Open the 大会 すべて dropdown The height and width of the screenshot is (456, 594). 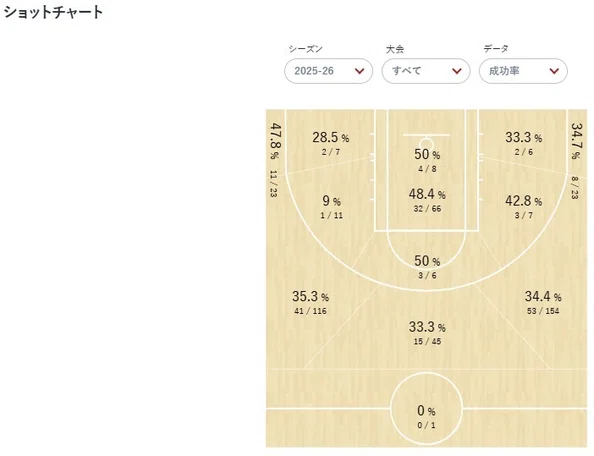click(426, 71)
